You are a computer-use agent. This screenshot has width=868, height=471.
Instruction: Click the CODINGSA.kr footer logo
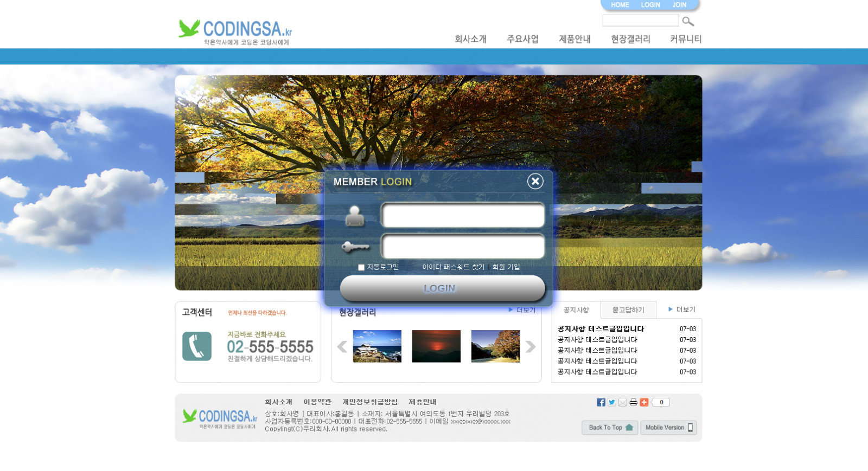pyautogui.click(x=220, y=418)
